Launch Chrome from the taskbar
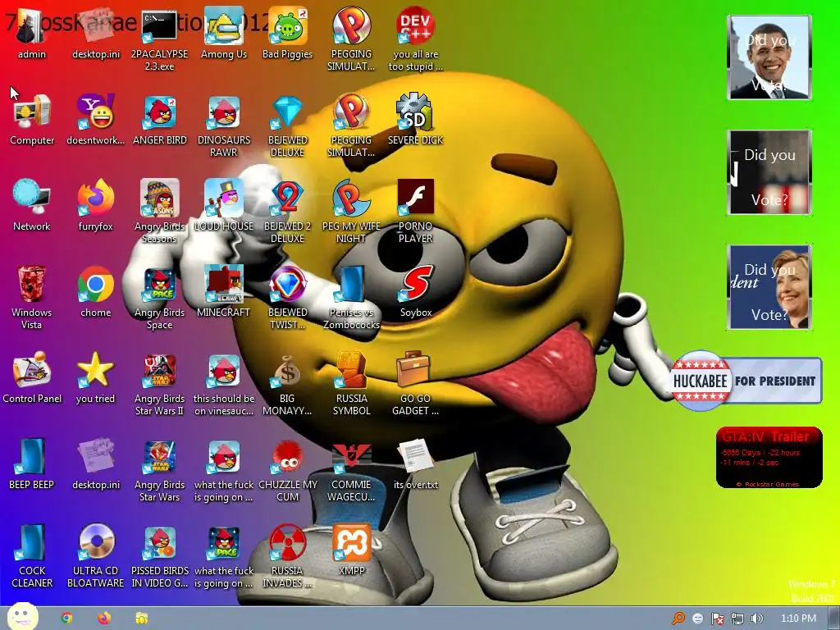The image size is (840, 630). pos(66,619)
